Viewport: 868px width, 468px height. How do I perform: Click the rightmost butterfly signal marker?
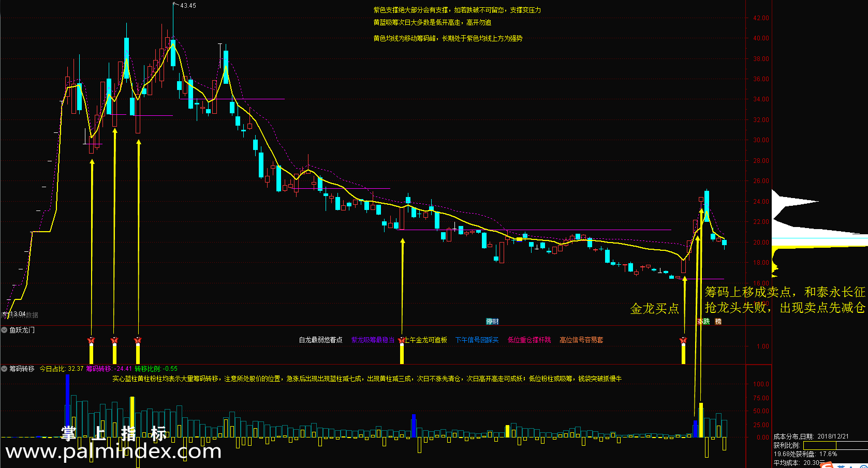(683, 340)
